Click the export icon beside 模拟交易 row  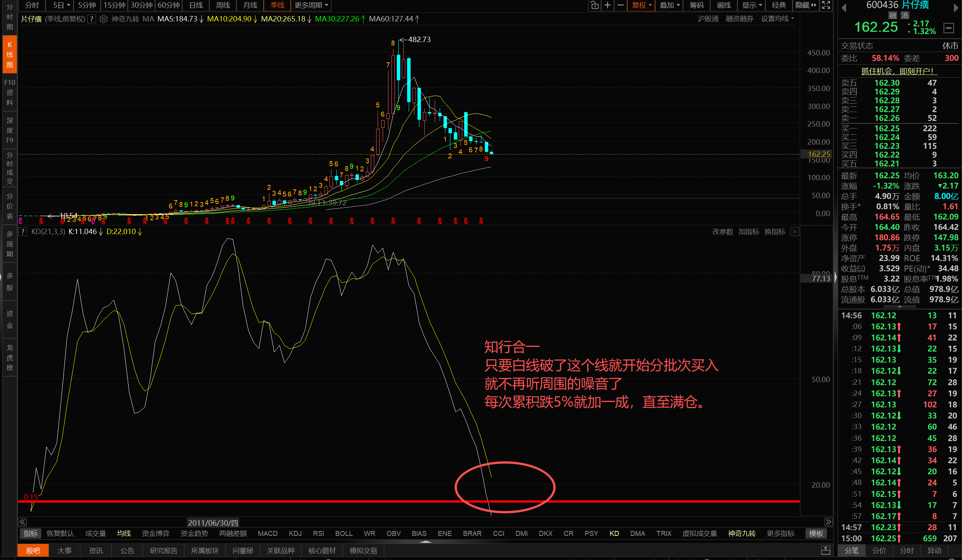825,550
